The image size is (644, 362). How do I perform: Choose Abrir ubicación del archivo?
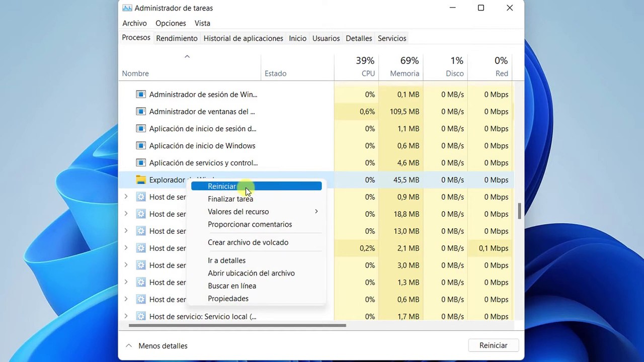tap(256, 273)
